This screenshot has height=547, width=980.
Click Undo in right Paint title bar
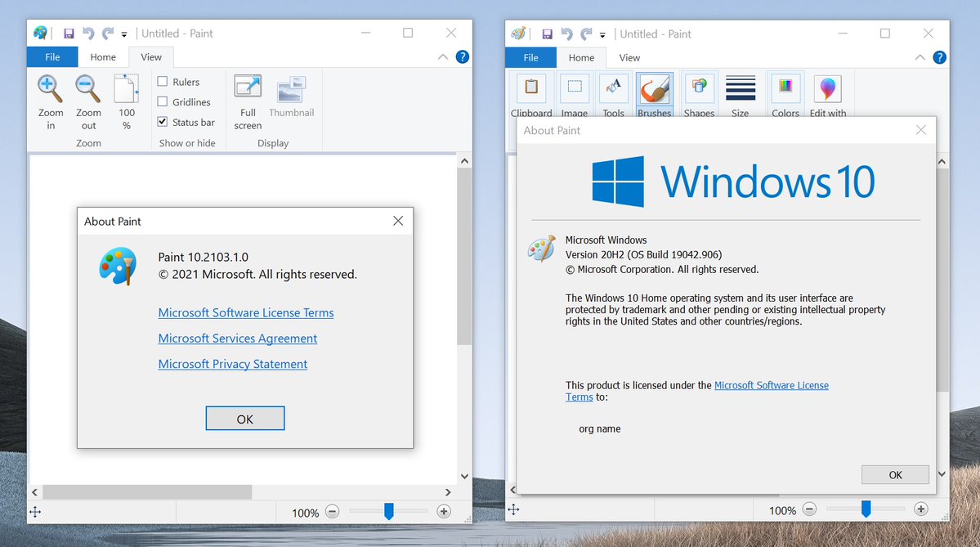point(566,34)
